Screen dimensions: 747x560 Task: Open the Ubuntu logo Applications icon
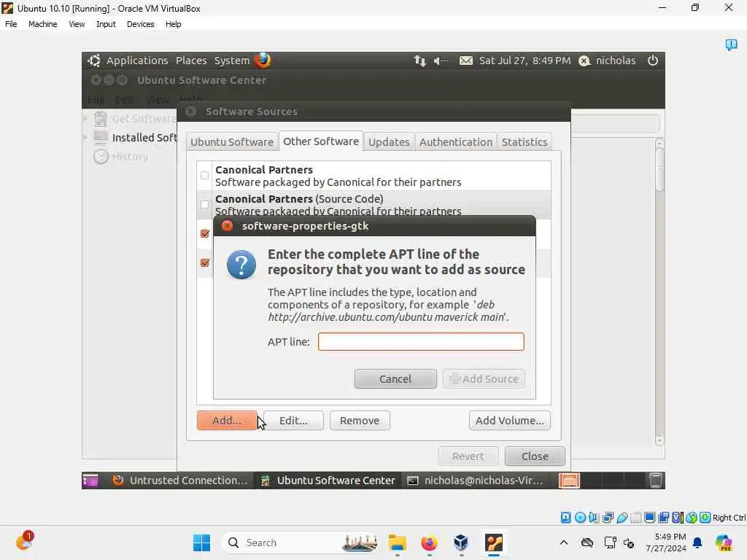[x=94, y=61]
